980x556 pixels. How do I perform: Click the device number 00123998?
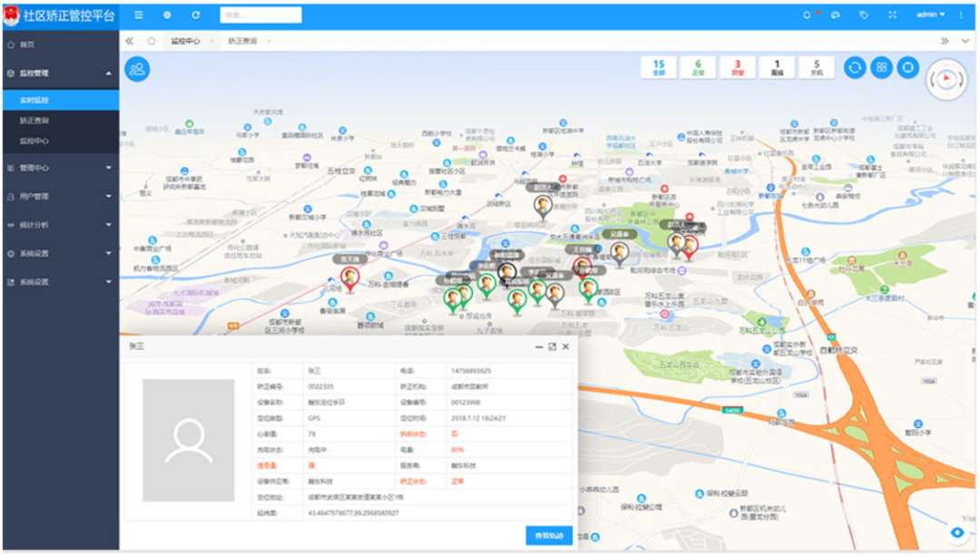[x=465, y=403]
